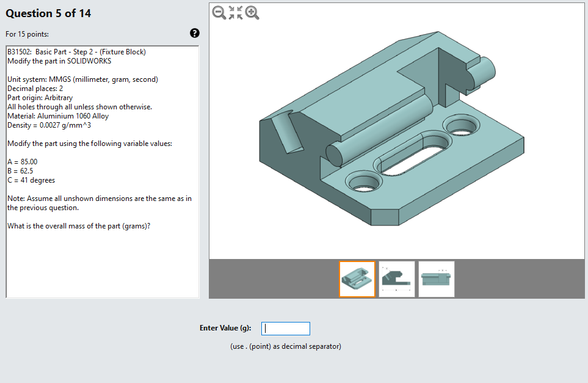Zoom into the fixture block preview
Viewport: 588px width, 383px height.
coord(252,12)
